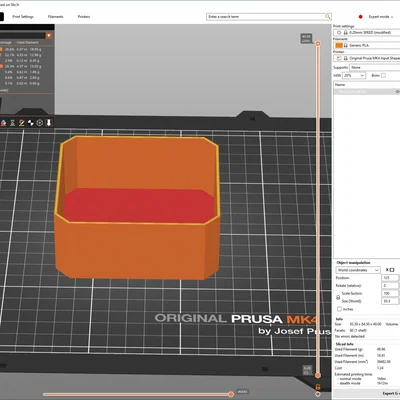Click the Position value field showing 125

[x=390, y=278]
